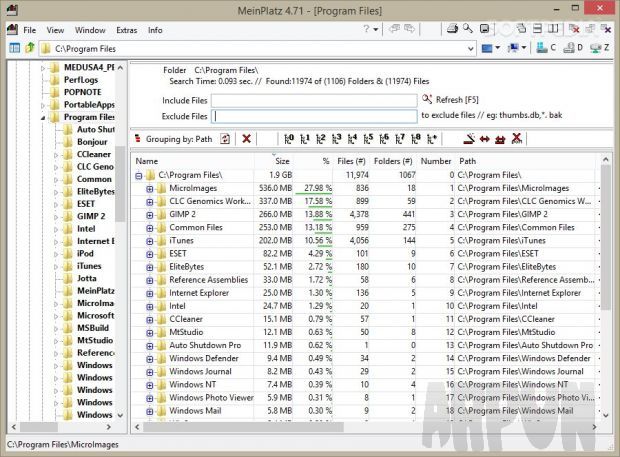Expand tree to level 6

(x=384, y=139)
